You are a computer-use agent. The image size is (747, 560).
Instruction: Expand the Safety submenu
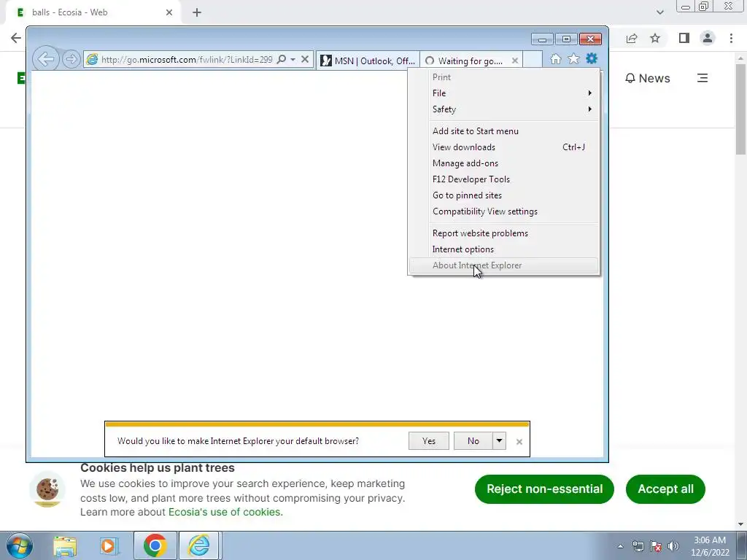point(504,109)
